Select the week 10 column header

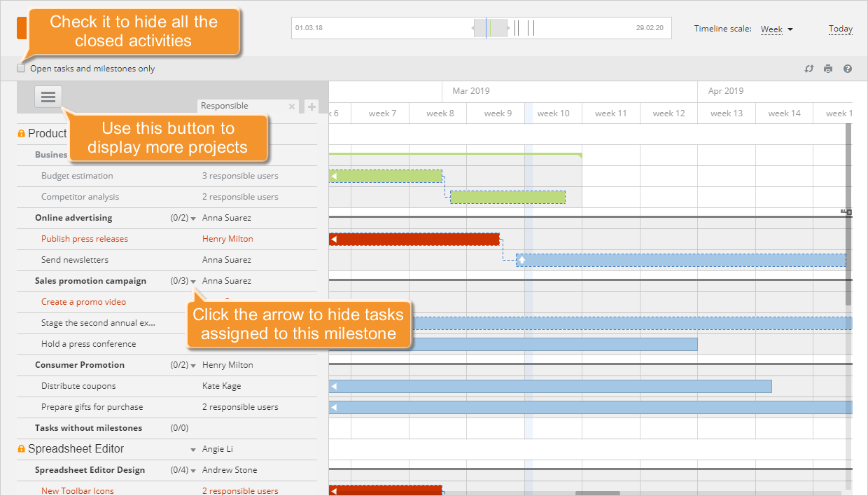[553, 113]
